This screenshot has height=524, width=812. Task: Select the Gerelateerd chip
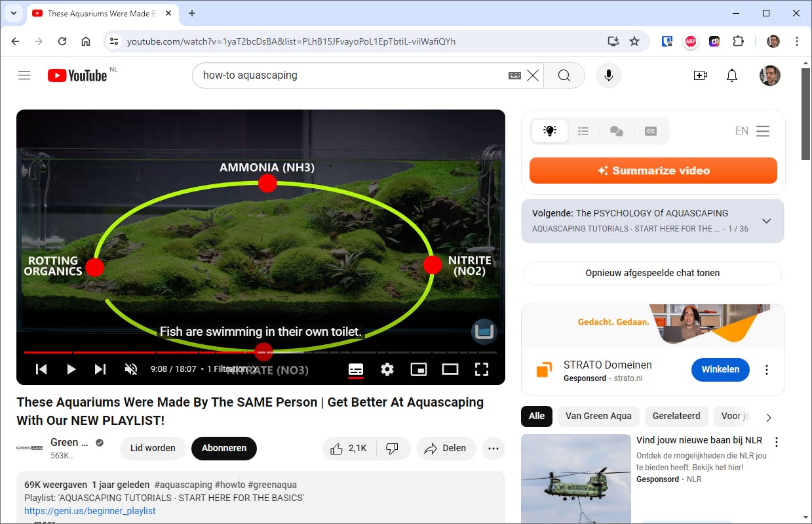[676, 416]
